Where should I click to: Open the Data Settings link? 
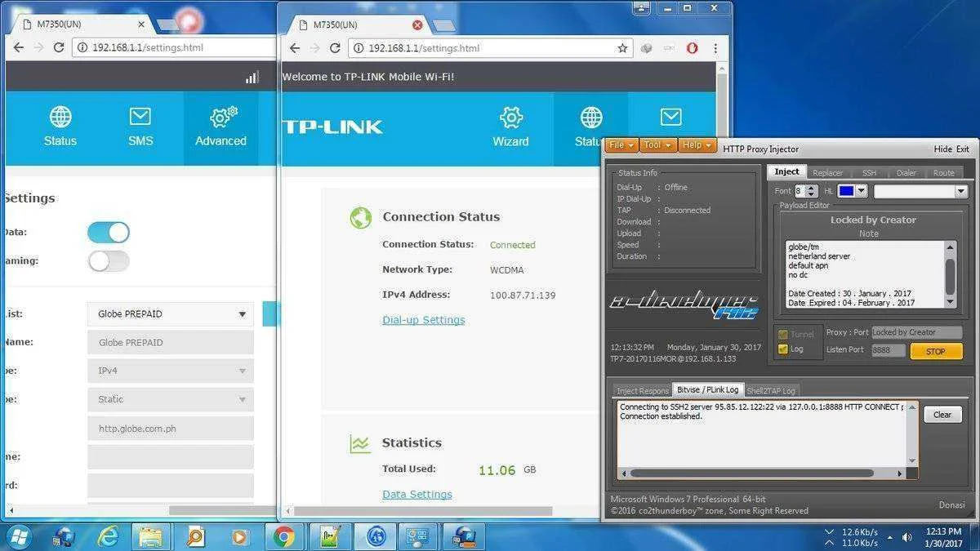tap(416, 494)
